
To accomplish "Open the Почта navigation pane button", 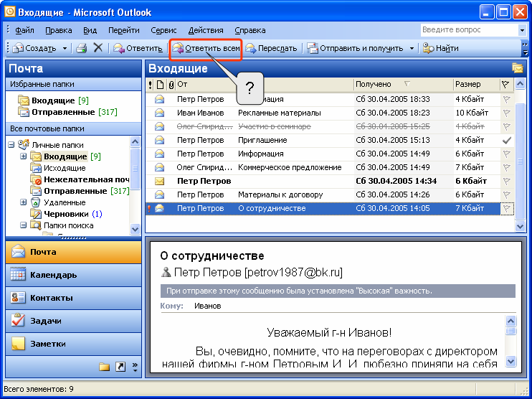I will tap(73, 252).
